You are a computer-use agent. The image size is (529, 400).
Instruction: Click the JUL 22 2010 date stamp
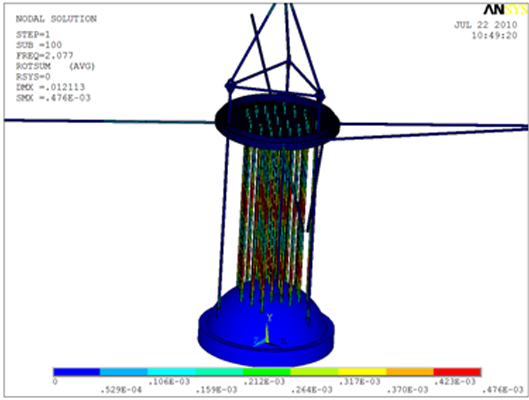click(x=486, y=25)
